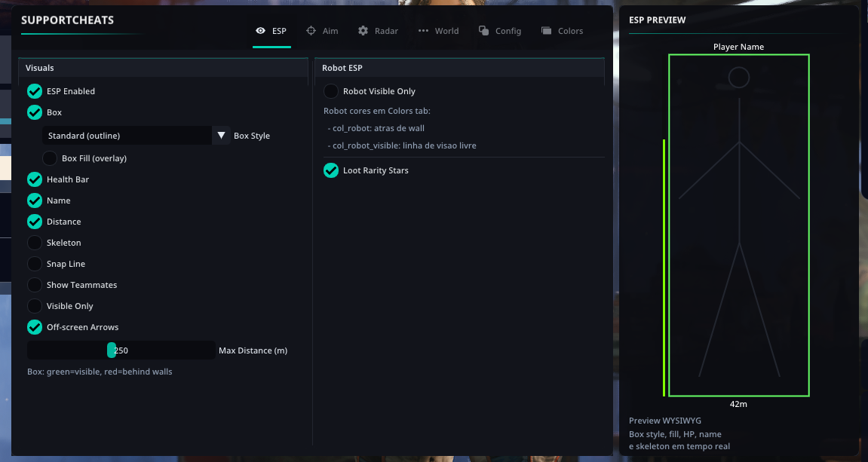This screenshot has height=462, width=868.
Task: Click the Max Distance slider handle
Action: click(112, 350)
